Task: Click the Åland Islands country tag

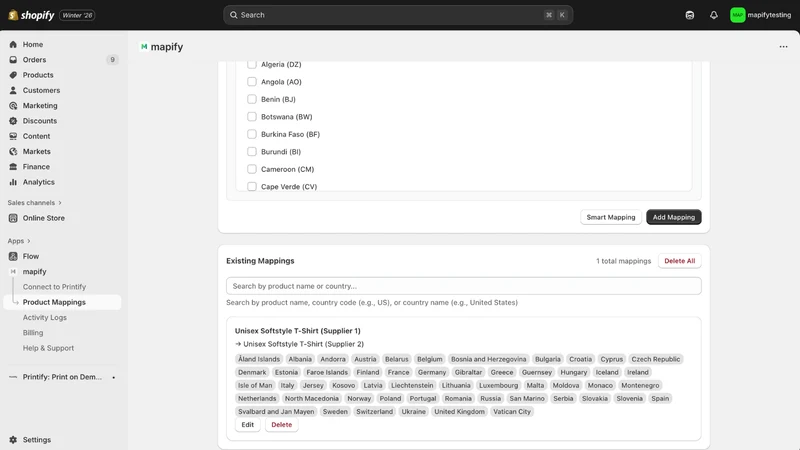Action: click(259, 359)
